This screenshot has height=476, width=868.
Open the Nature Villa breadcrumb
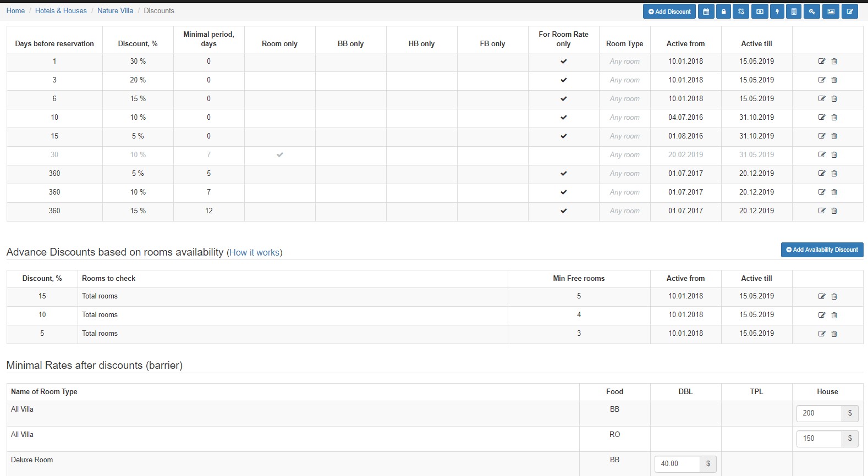tap(115, 11)
